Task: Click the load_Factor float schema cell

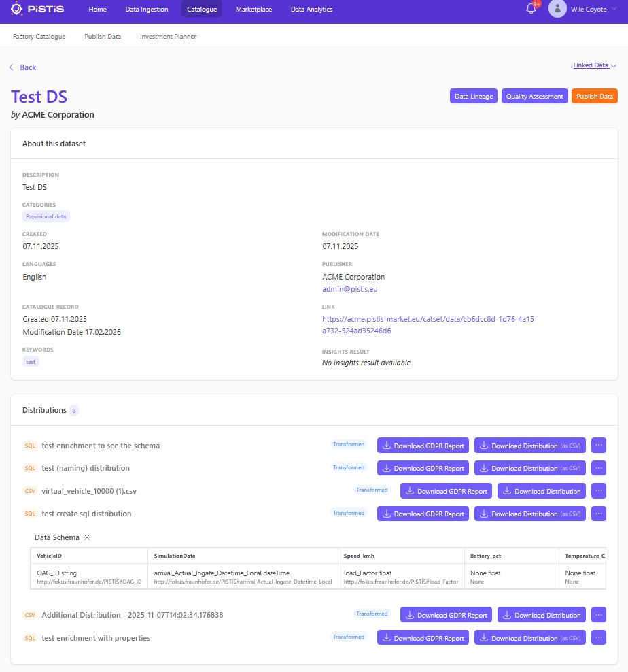Action: tap(401, 577)
